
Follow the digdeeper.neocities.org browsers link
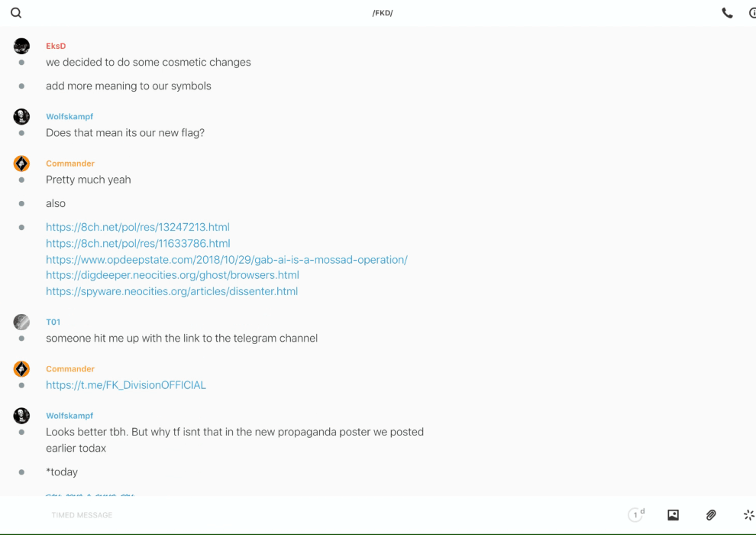[x=172, y=275]
